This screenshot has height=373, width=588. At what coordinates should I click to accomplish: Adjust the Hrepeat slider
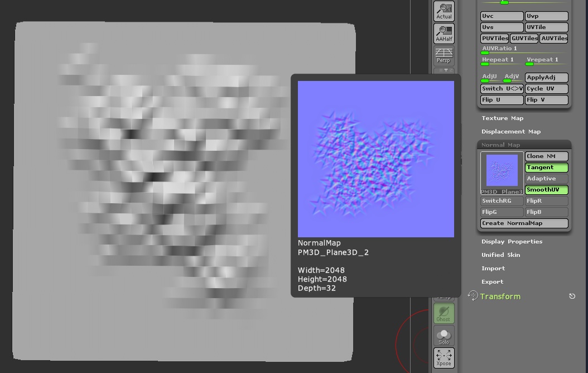(x=502, y=61)
